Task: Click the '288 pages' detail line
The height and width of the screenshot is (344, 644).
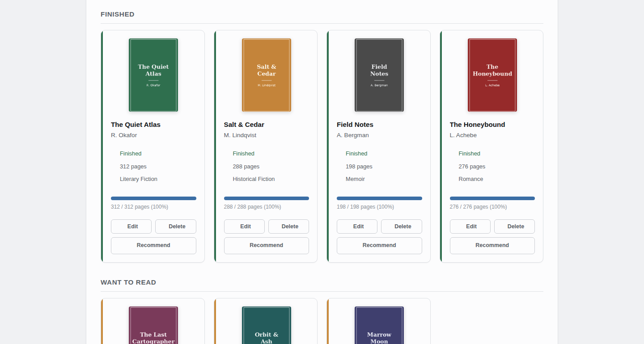Action: (246, 167)
